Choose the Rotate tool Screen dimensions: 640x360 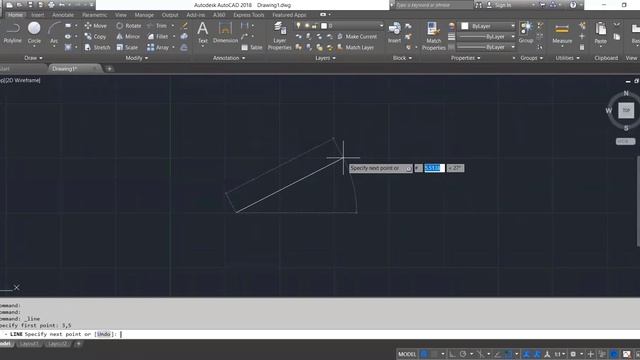(129, 26)
